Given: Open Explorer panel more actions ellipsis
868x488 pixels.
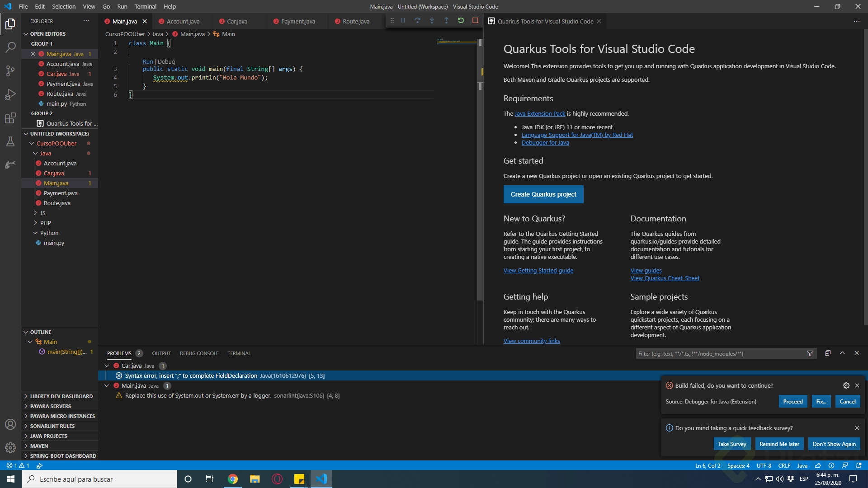Looking at the screenshot, I should click(x=86, y=21).
